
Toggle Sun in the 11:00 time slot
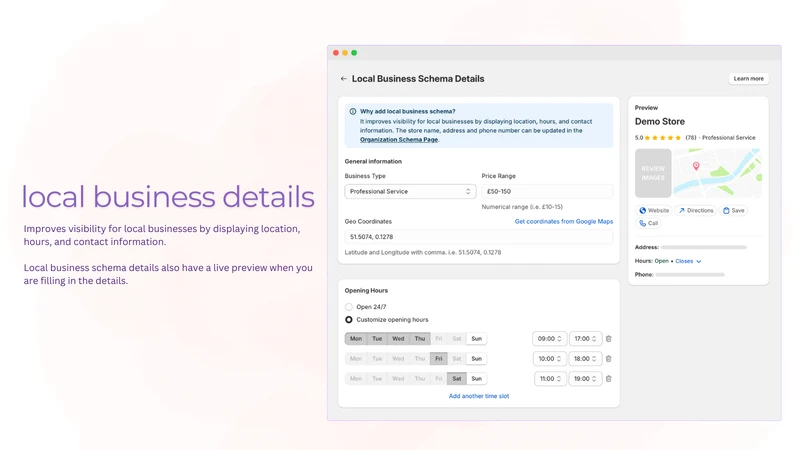coord(477,379)
